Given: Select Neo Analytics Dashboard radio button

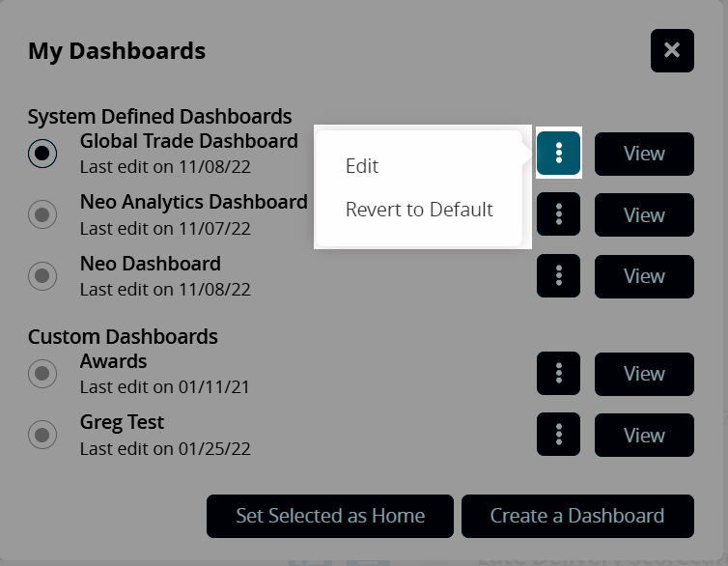Looking at the screenshot, I should pos(42,214).
